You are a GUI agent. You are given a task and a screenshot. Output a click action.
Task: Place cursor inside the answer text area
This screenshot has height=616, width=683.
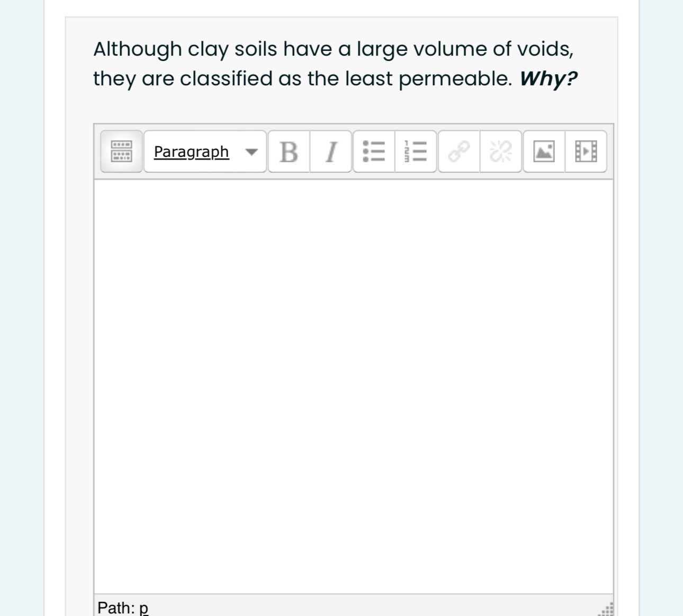point(352,381)
